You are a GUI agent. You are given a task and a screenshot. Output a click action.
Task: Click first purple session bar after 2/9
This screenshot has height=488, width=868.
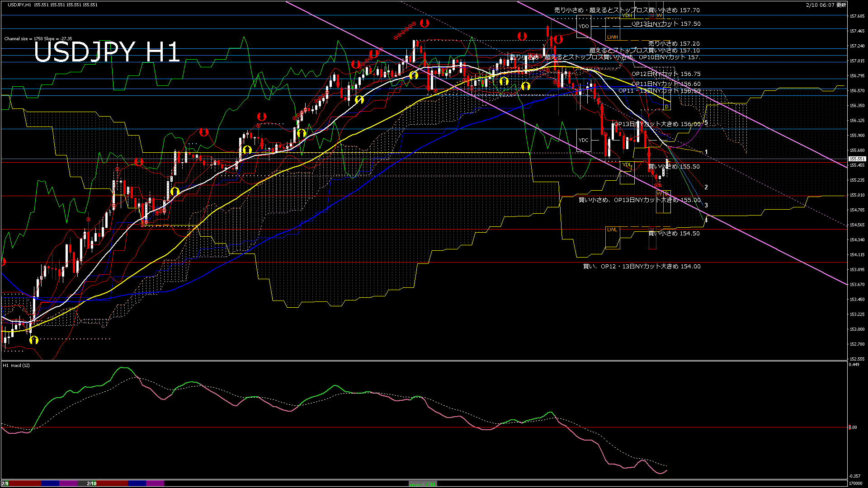(x=68, y=483)
